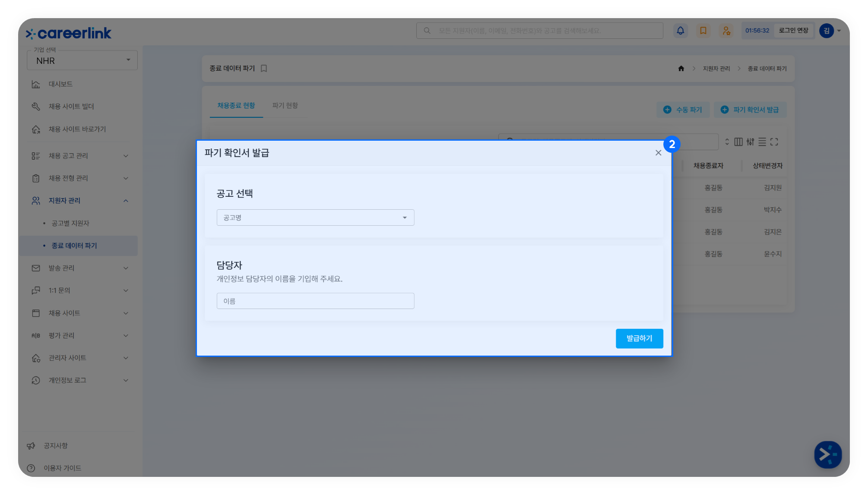Click the notification bell icon

click(x=680, y=31)
